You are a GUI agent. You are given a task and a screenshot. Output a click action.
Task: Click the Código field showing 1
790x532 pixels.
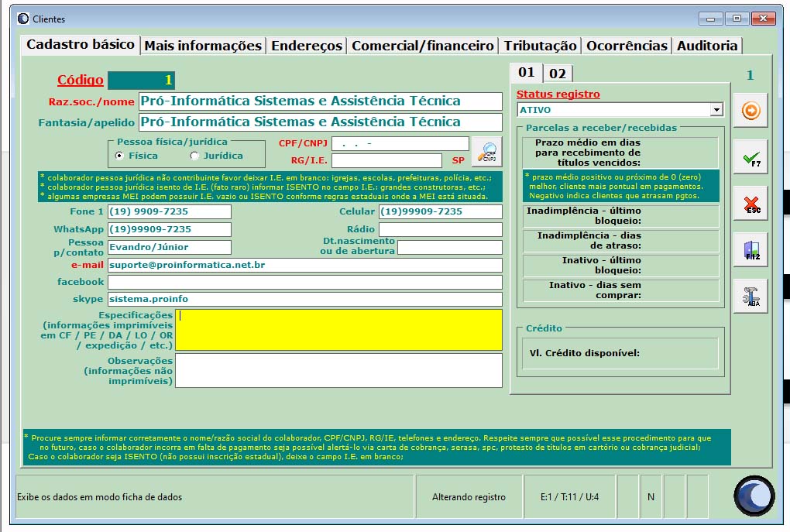142,80
